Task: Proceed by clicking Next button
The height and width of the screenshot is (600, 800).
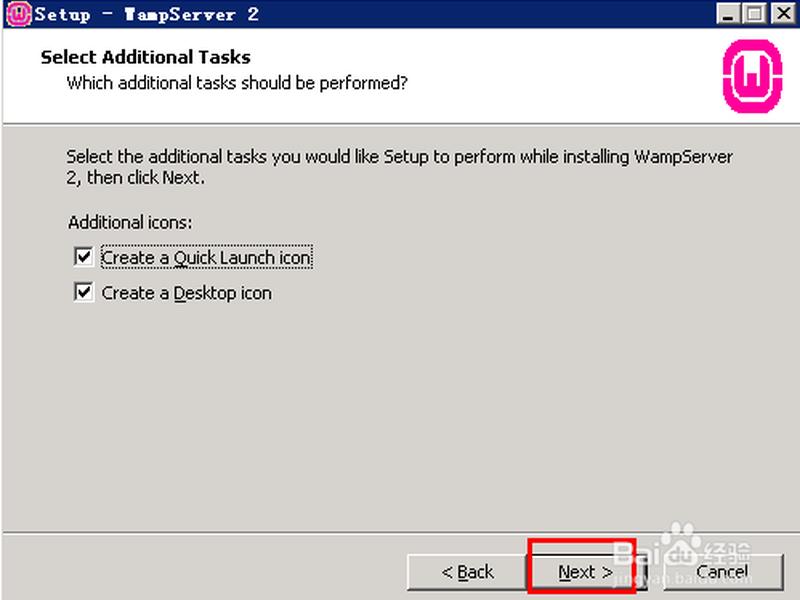Action: coord(585,572)
